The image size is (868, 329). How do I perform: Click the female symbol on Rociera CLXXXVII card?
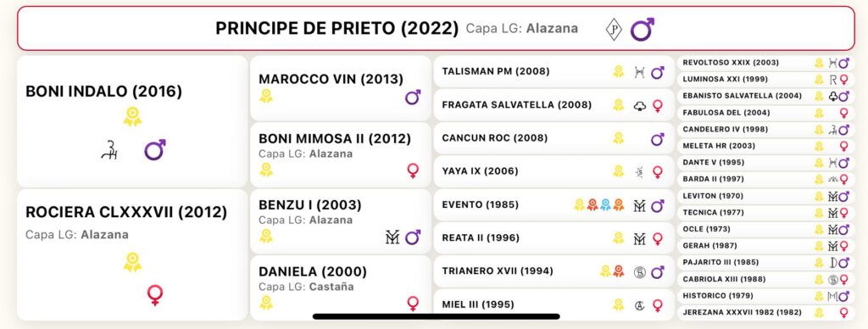click(x=155, y=295)
